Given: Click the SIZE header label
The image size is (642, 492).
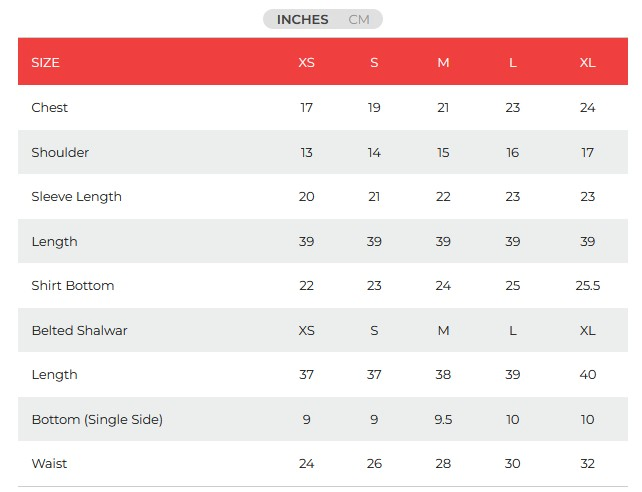Looking at the screenshot, I should pos(46,62).
